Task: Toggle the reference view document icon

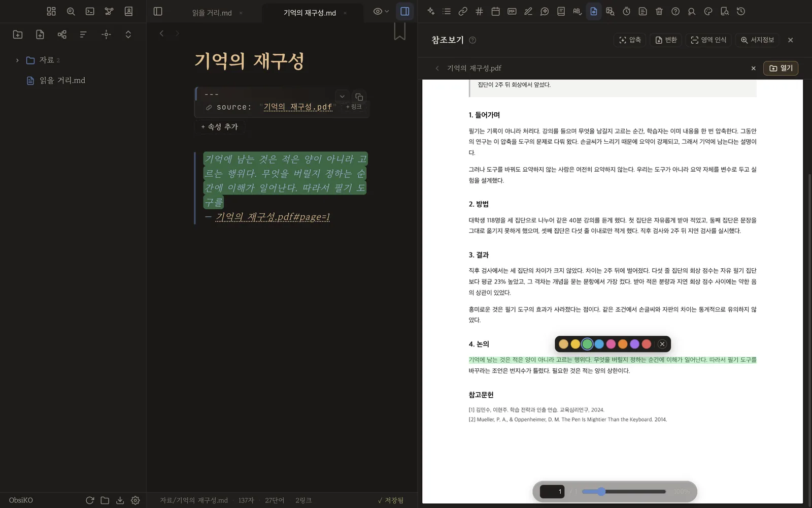Action: [594, 11]
